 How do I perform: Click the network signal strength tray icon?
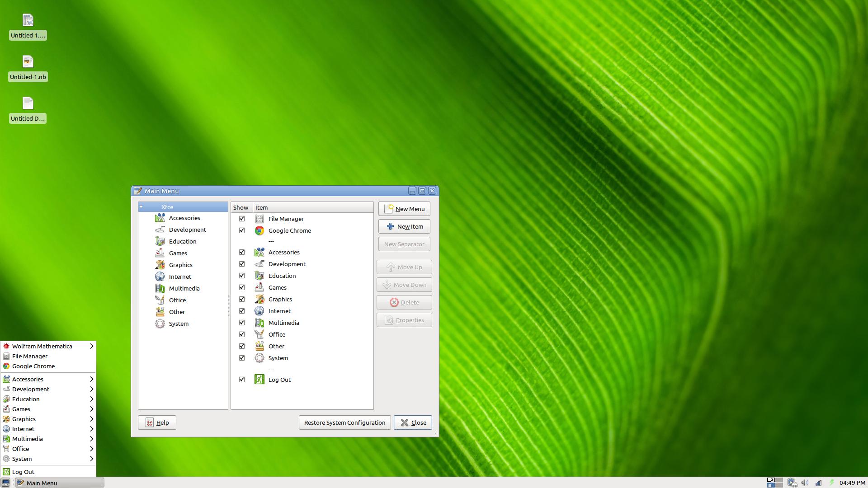click(819, 483)
